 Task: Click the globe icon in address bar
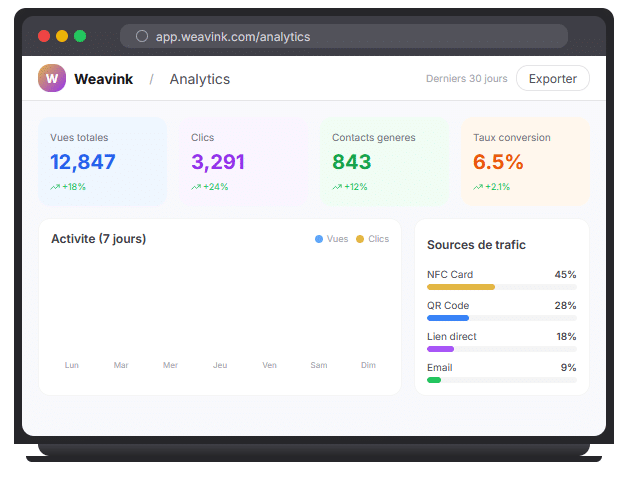click(142, 37)
